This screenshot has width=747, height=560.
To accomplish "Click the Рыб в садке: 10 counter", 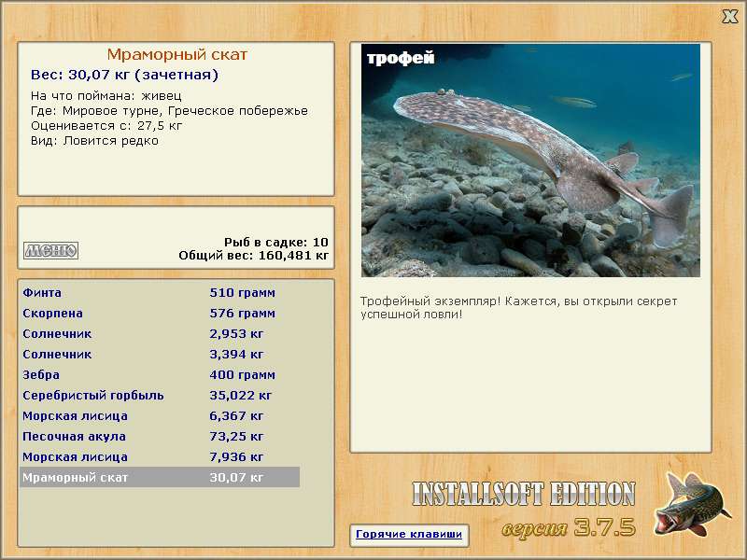I will click(276, 243).
